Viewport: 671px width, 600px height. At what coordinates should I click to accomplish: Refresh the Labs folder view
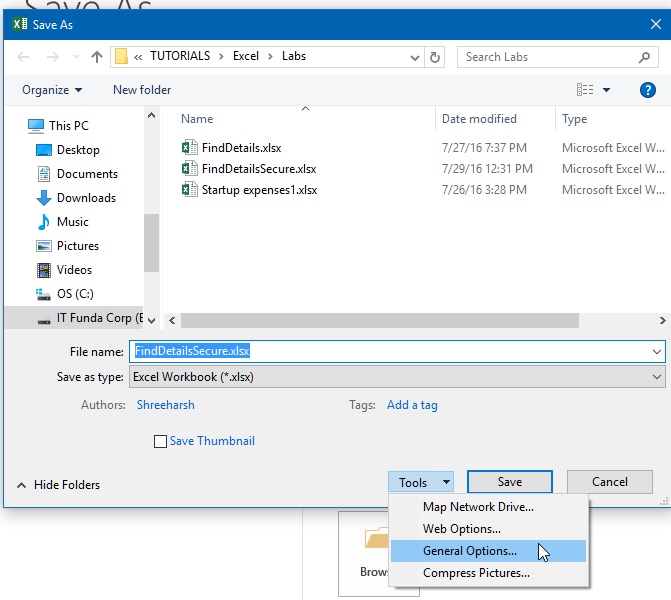(x=434, y=57)
